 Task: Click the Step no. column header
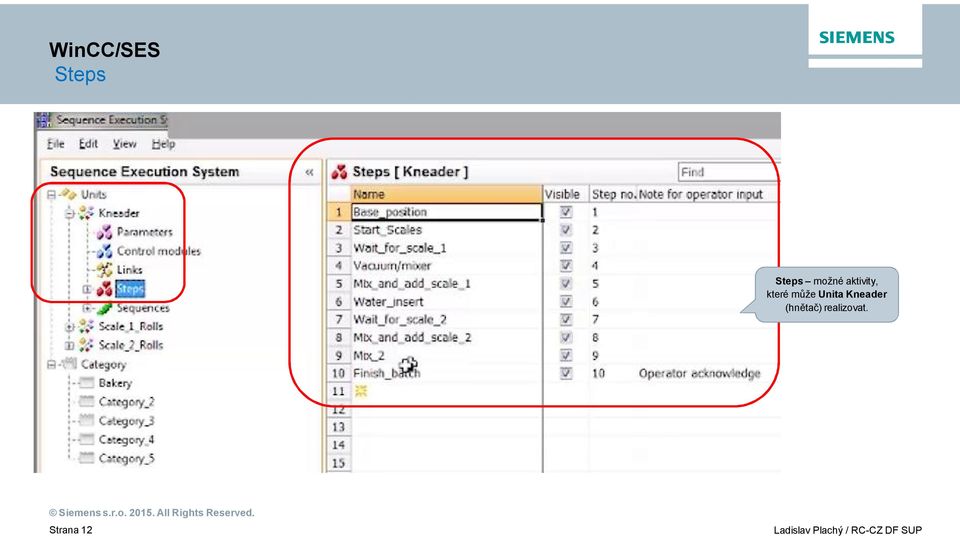tap(613, 194)
